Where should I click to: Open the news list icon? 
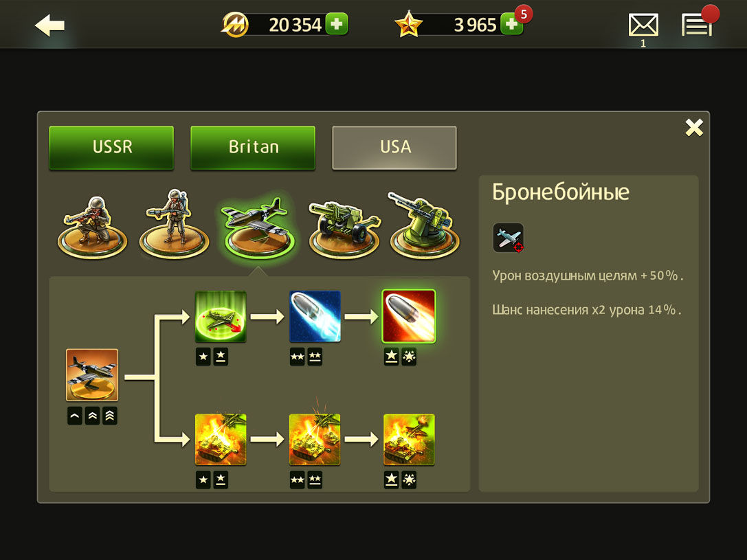coord(697,25)
